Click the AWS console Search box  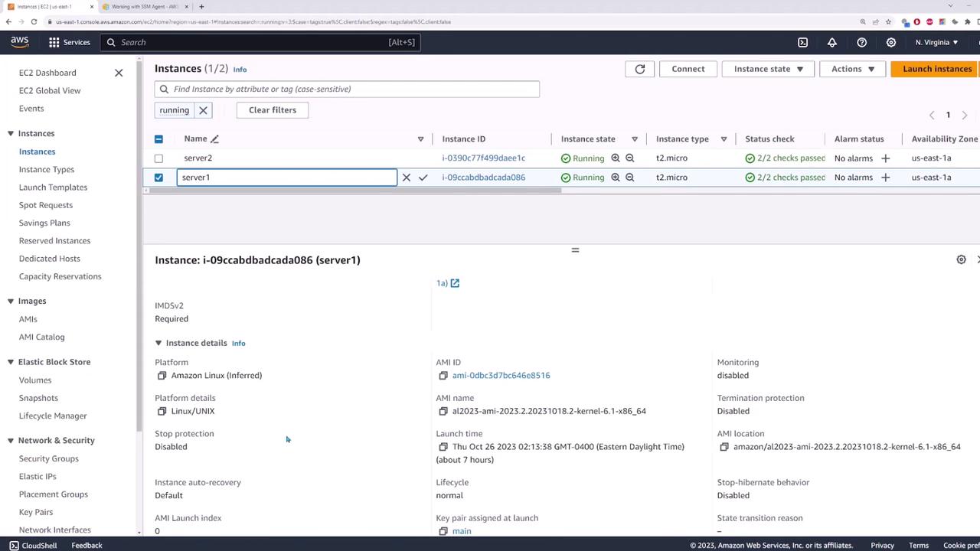point(260,42)
